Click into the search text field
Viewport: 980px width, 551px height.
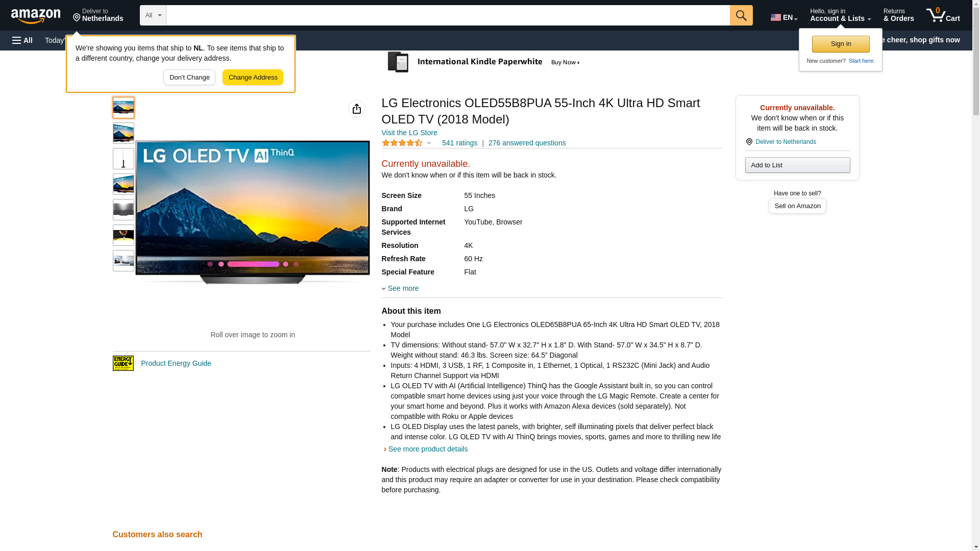click(447, 15)
